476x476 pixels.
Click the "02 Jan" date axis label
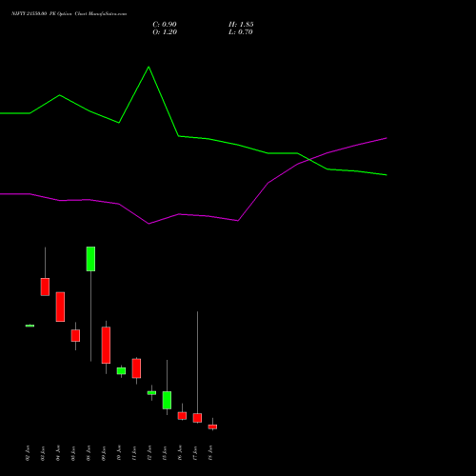28,453
